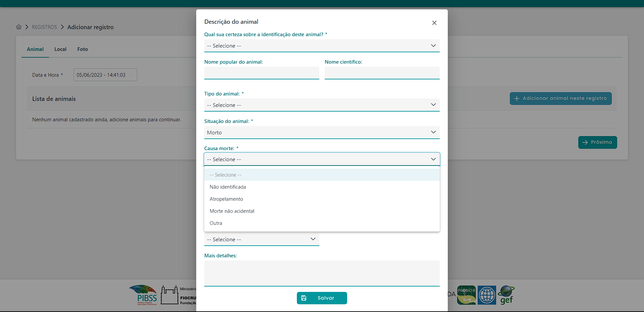Click the Adicionar registro breadcrumb text
644x312 pixels.
pyautogui.click(x=91, y=27)
